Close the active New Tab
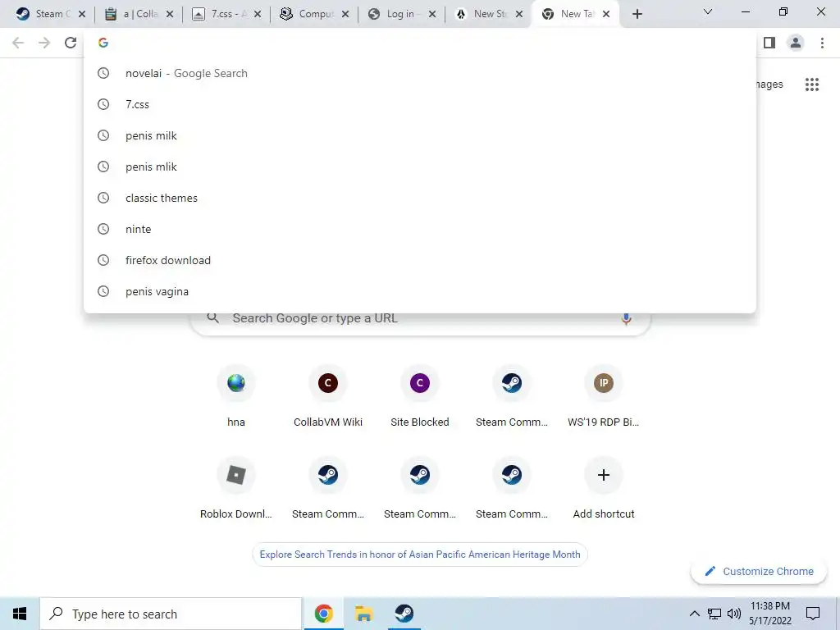Viewport: 840px width, 630px height. (x=606, y=14)
